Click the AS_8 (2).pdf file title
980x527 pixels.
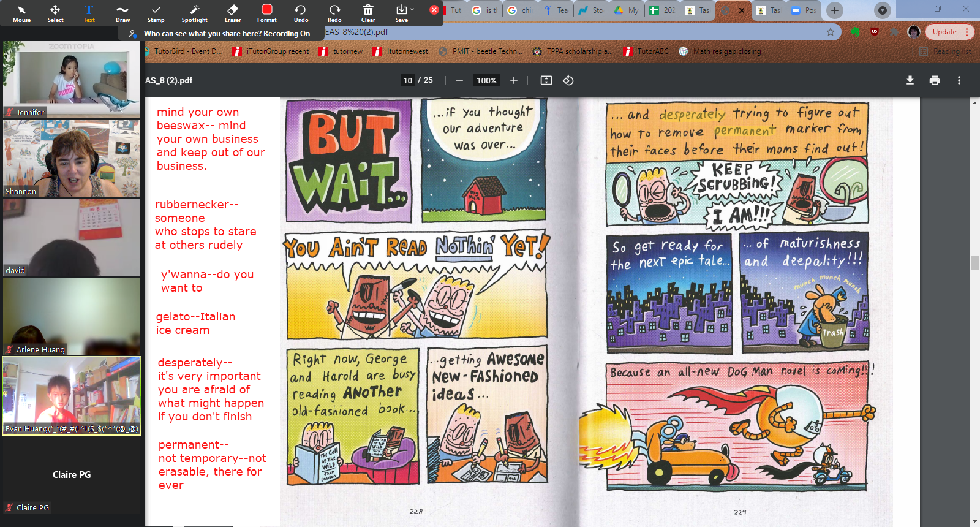pos(168,80)
